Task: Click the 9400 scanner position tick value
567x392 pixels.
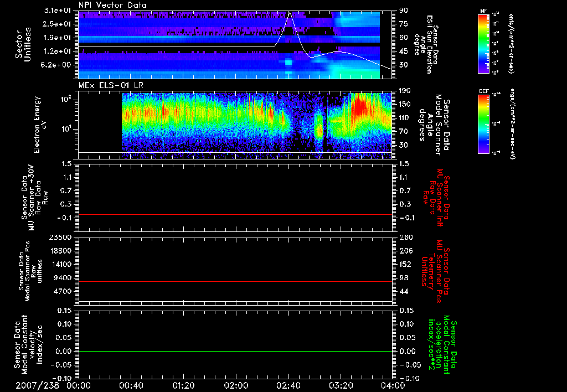Action: pyautogui.click(x=62, y=278)
